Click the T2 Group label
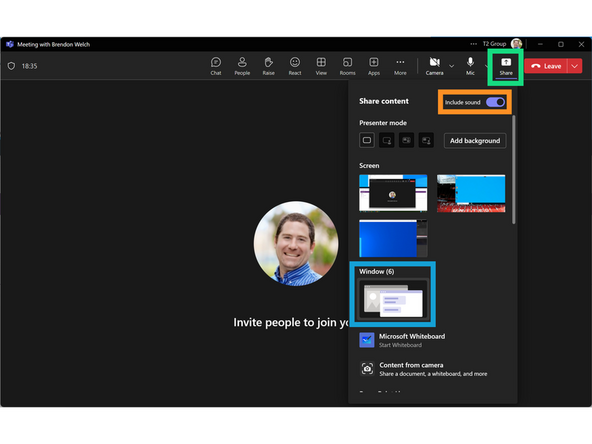This screenshot has height=444, width=592. click(x=494, y=44)
